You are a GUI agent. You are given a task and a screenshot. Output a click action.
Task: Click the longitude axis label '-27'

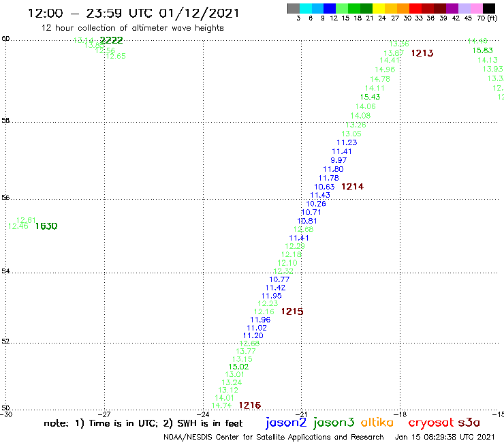(104, 414)
